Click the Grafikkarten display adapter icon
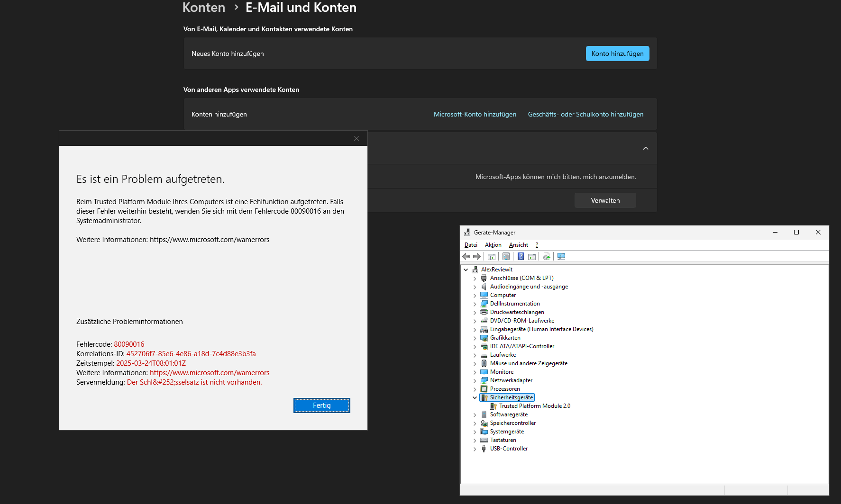841x504 pixels. (x=484, y=338)
